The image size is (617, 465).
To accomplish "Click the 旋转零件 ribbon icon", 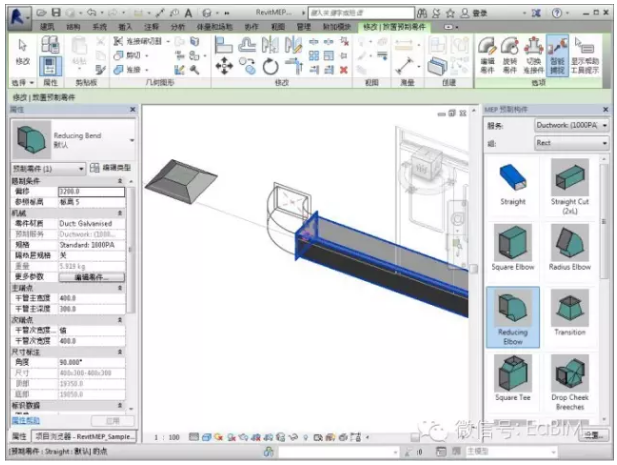I will 510,55.
